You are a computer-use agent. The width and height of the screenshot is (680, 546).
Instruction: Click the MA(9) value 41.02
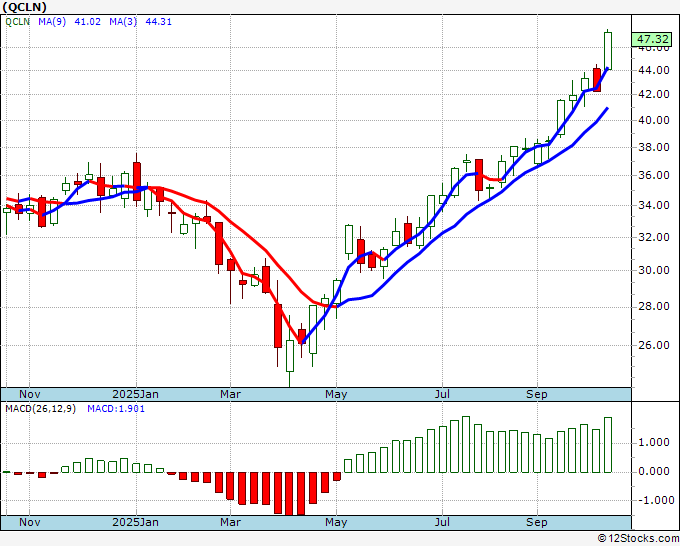coord(88,21)
